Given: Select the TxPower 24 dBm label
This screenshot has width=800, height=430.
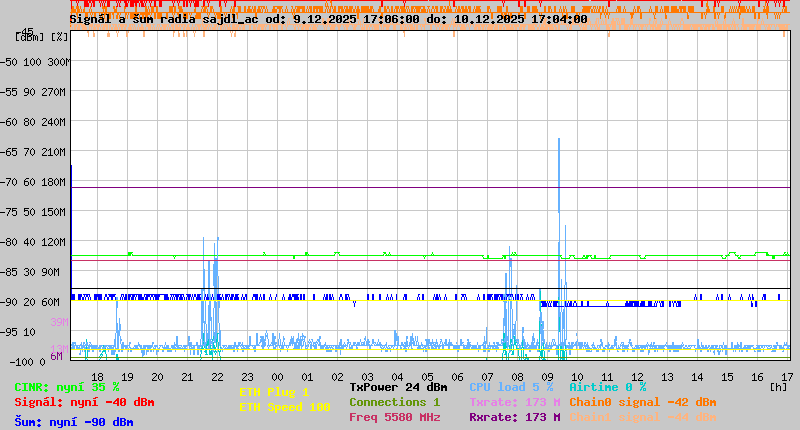Looking at the screenshot, I should (398, 387).
